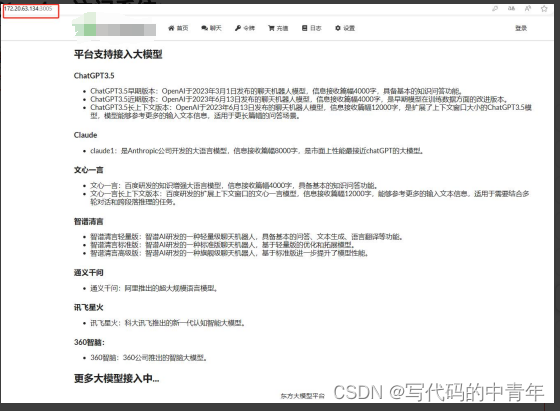The height and width of the screenshot is (411, 560).
Task: Open the 充值 recharge nav item
Action: point(278,28)
